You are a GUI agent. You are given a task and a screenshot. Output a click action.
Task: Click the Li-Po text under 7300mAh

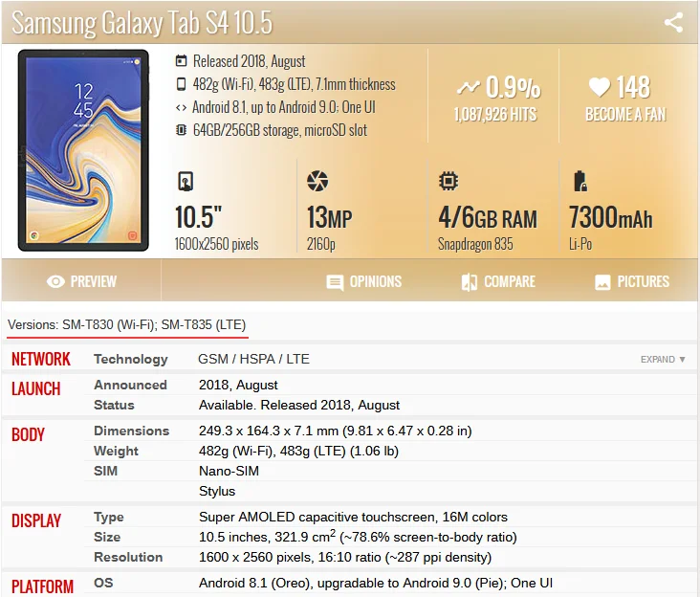coord(580,244)
